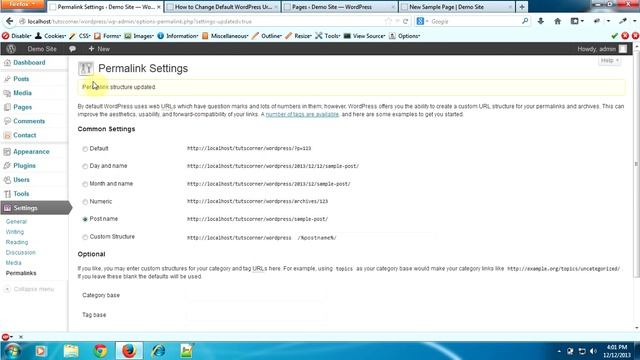Open the Images developer toolbar menu

click(x=139, y=36)
